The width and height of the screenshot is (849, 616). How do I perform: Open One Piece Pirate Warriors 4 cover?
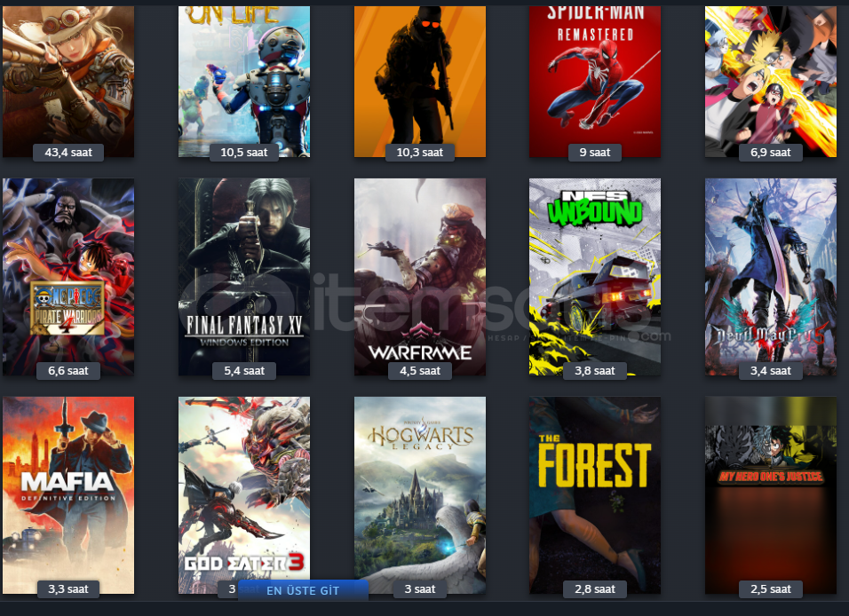click(68, 277)
